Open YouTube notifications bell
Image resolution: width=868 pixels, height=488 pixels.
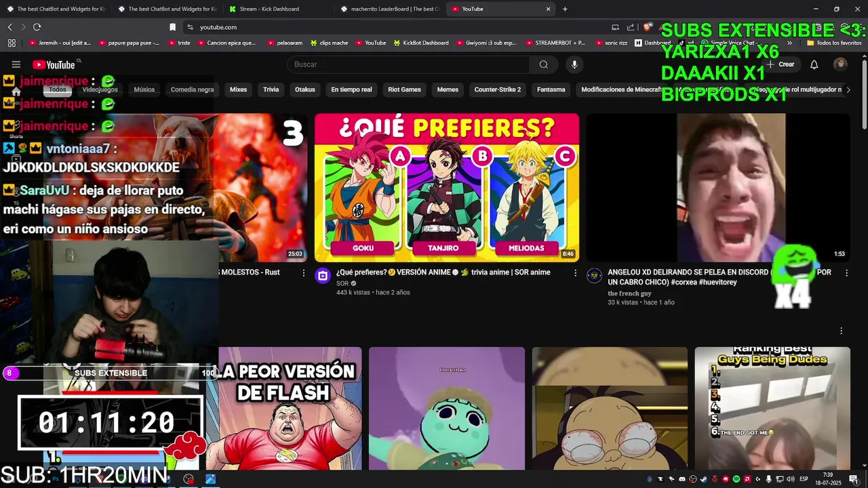(x=814, y=64)
